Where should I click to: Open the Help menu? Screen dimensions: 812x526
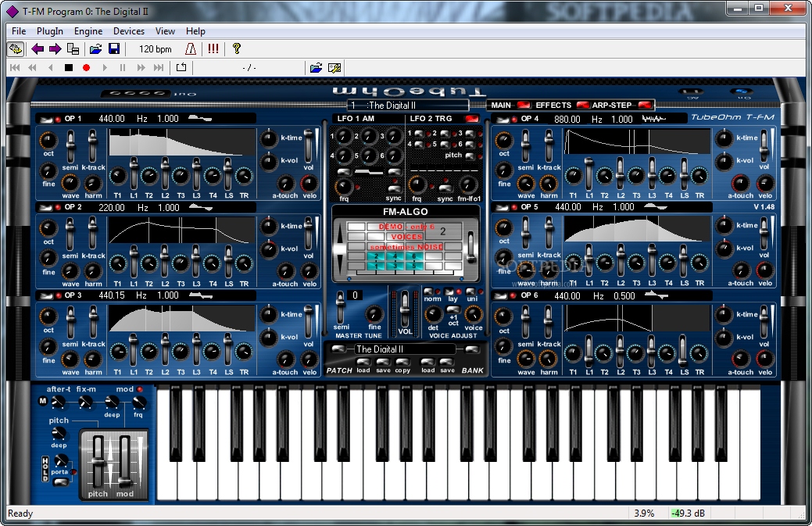click(x=195, y=31)
